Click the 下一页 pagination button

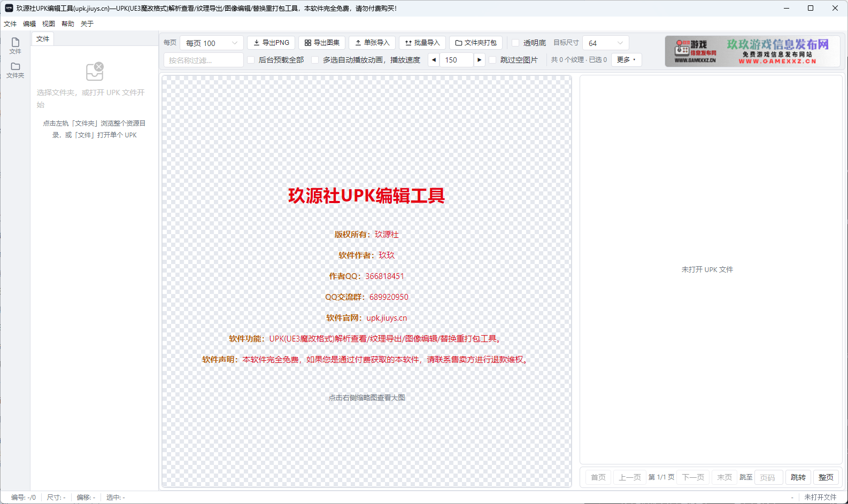tap(693, 477)
